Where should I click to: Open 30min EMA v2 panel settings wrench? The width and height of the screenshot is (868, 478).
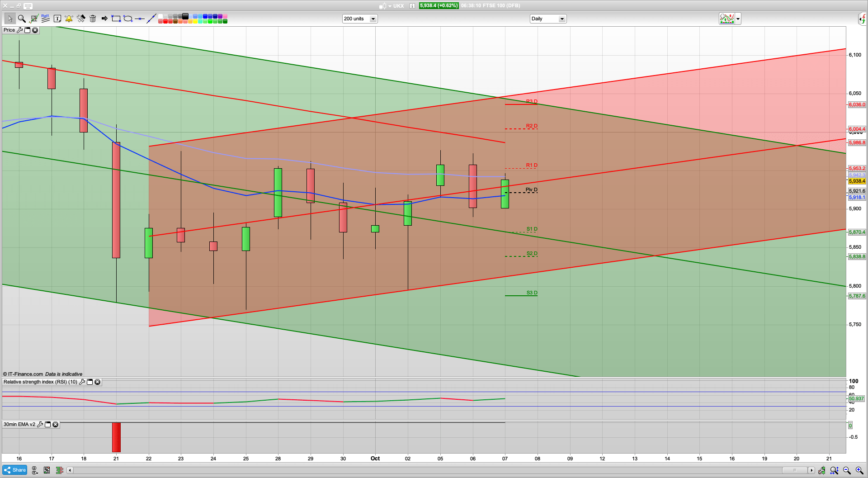pos(41,425)
